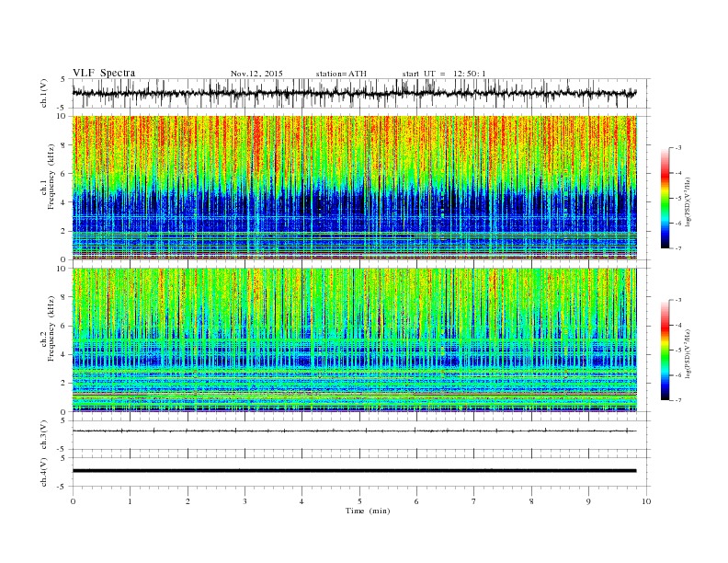Click the "5" tick on ch.3(V) axis

coord(64,420)
